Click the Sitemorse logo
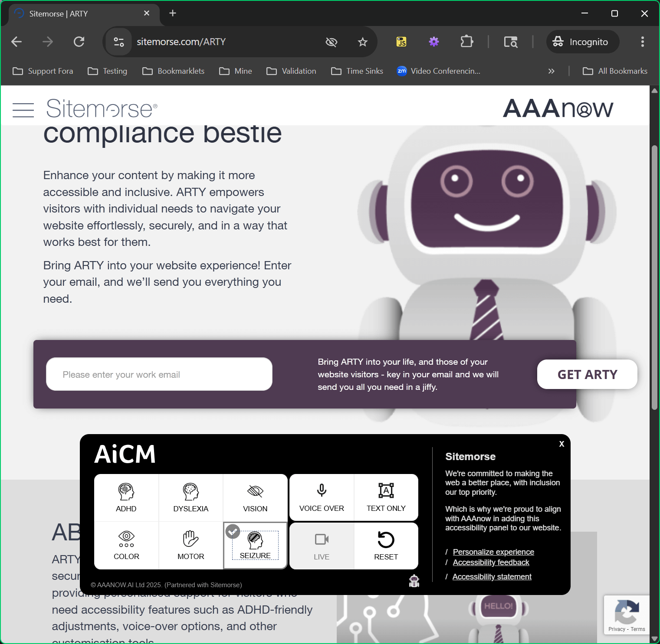This screenshot has height=644, width=660. click(x=102, y=108)
